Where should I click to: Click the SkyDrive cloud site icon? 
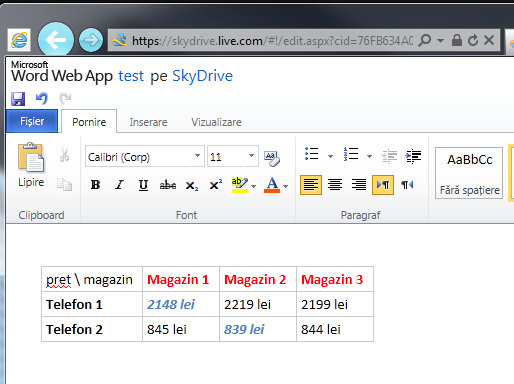pyautogui.click(x=119, y=40)
